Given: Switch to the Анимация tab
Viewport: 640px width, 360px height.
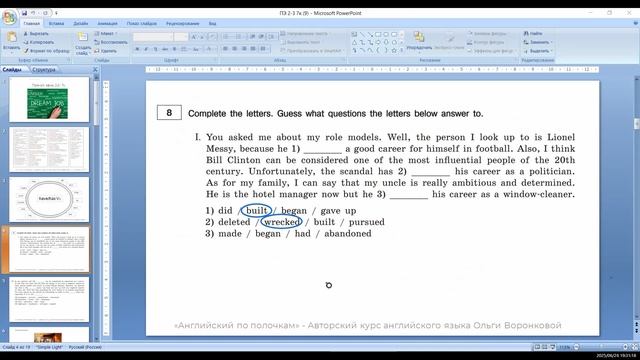Looking at the screenshot, I should click(x=107, y=24).
